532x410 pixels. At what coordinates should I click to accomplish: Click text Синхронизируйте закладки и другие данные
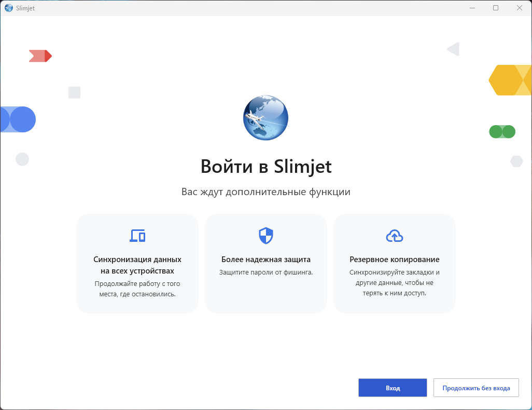point(395,283)
